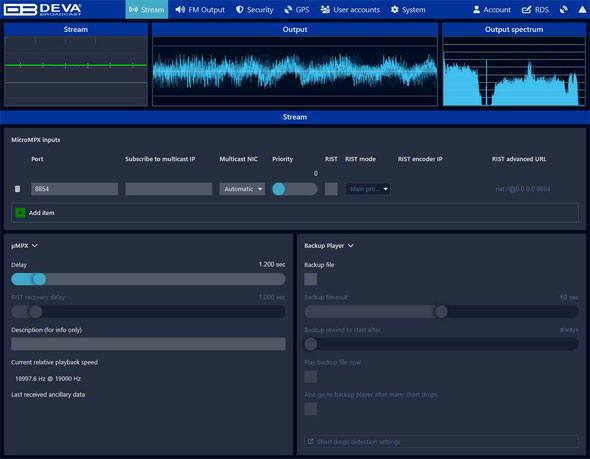The width and height of the screenshot is (590, 459).
Task: Click the Description (for info only) field
Action: tap(148, 344)
